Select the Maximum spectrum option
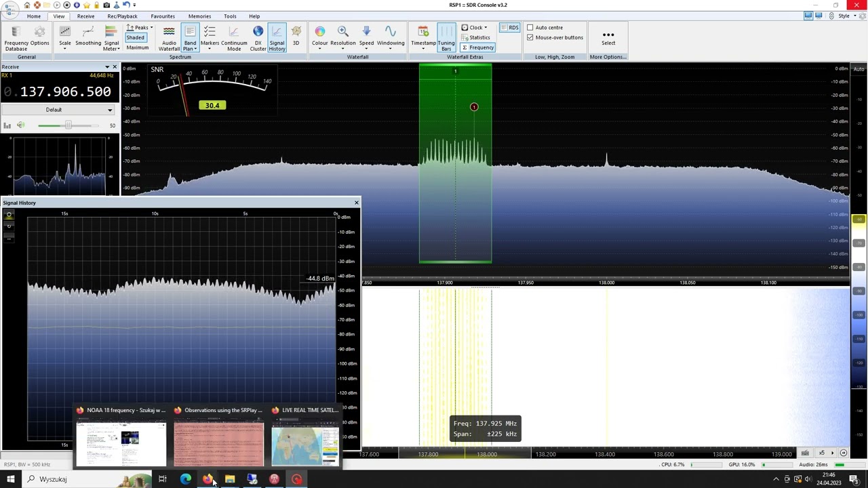 tap(137, 47)
